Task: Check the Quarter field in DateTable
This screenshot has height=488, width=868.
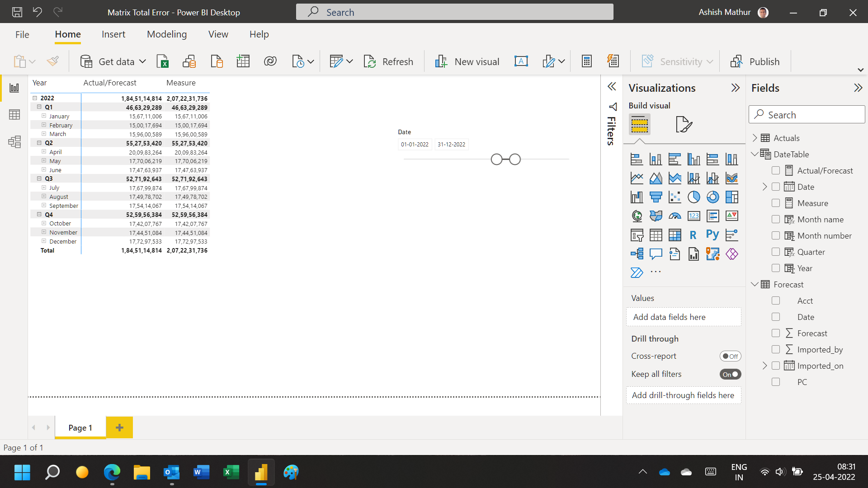Action: pos(776,252)
